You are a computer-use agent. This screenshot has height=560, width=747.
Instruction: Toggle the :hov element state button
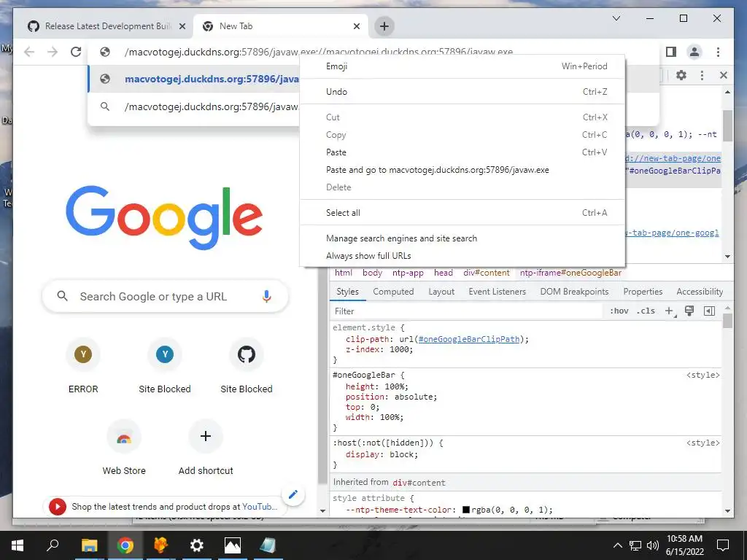point(619,311)
